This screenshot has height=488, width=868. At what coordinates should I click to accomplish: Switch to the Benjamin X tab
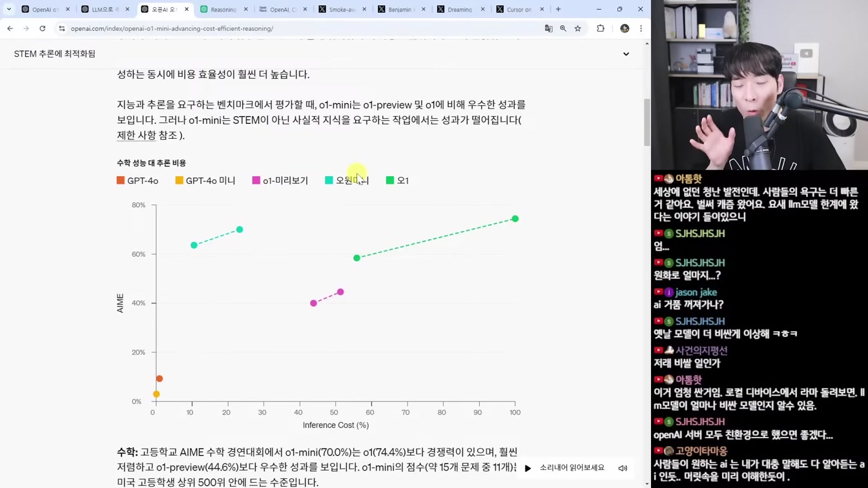[402, 10]
